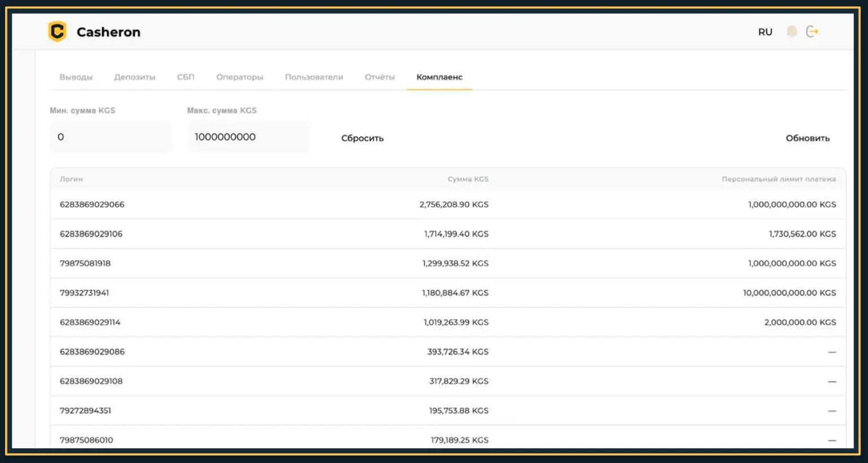Click the Персональный лимит платежа column header
The height and width of the screenshot is (463, 868).
point(779,179)
